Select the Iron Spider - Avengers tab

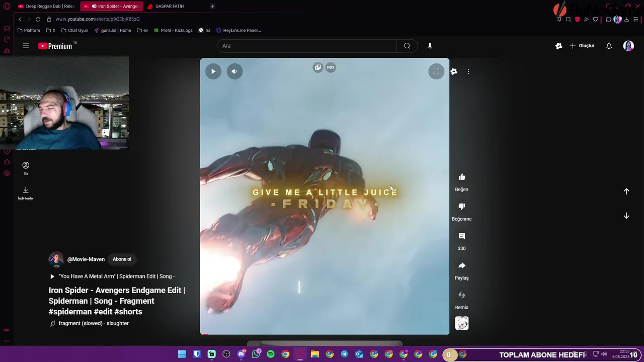[112, 6]
